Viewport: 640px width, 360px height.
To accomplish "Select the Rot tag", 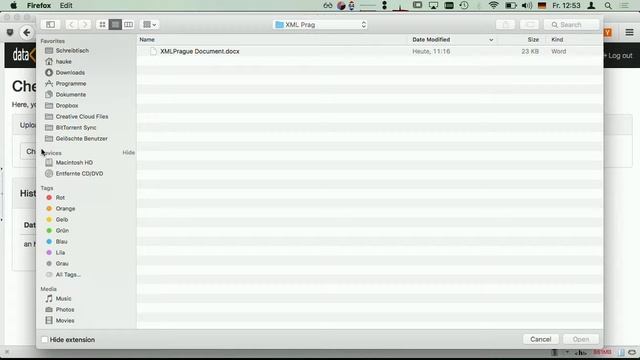I will pos(60,198).
